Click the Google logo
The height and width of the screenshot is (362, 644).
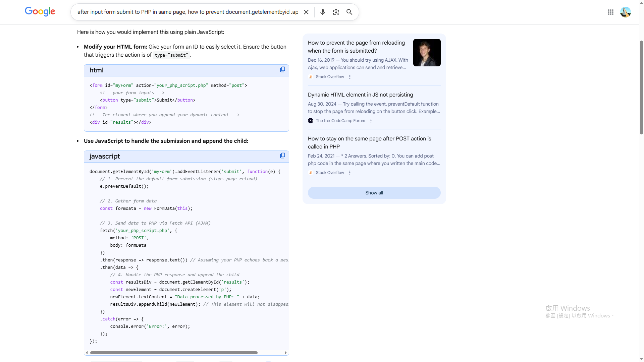point(40,12)
